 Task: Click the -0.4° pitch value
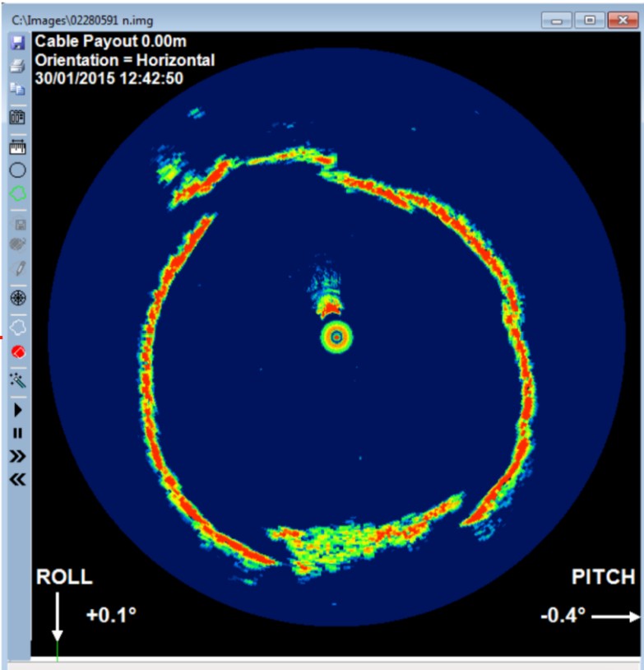click(x=563, y=616)
